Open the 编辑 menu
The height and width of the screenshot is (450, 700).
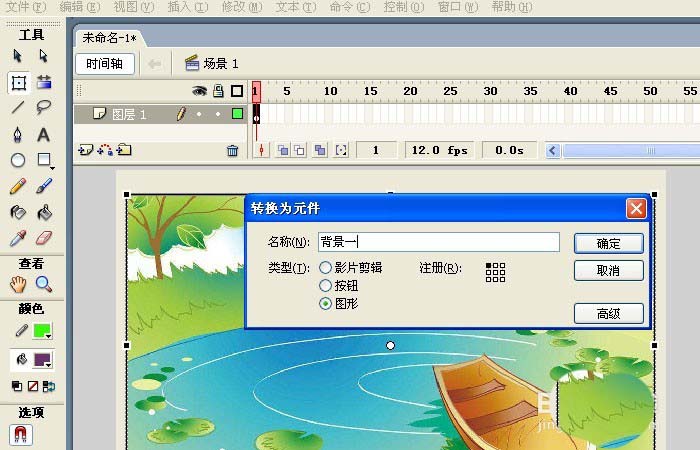[80, 7]
